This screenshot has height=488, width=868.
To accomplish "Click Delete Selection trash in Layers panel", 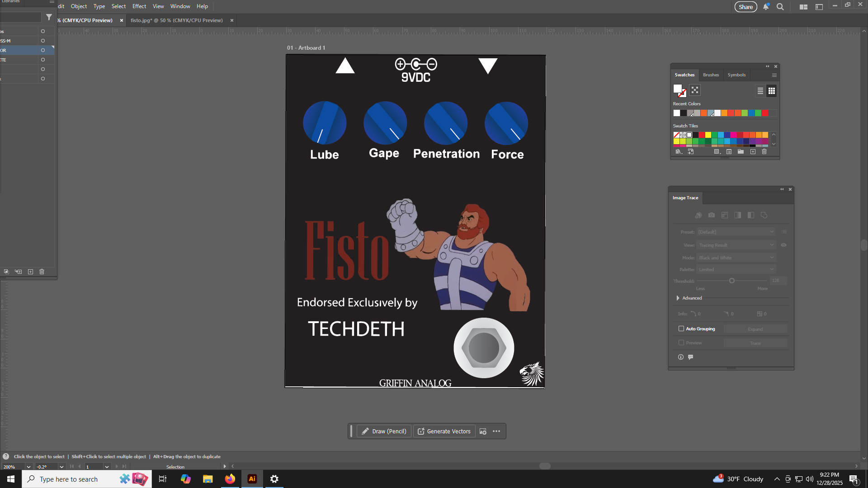I will pos(42,272).
